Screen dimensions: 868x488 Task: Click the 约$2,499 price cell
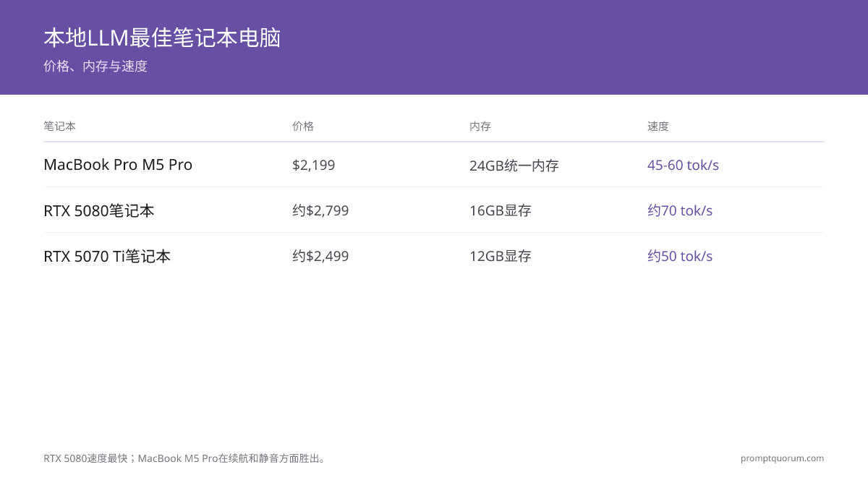320,256
